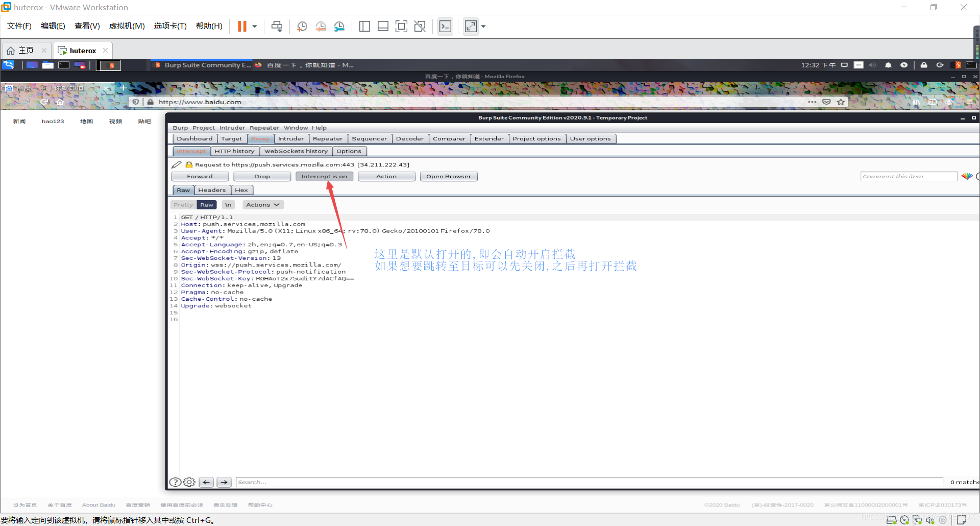Expand the Actions dropdown in the editor

(x=263, y=205)
